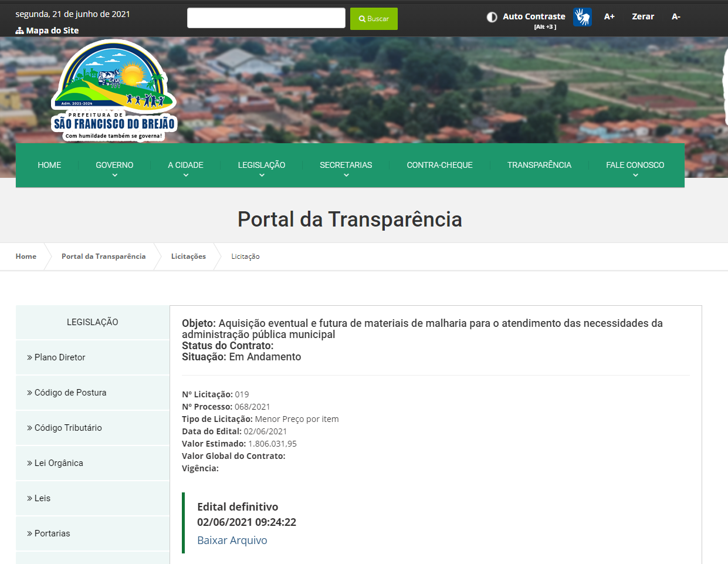Click the LEGISLAÇÃO sidebar heading
The height and width of the screenshot is (564, 728).
coord(93,322)
